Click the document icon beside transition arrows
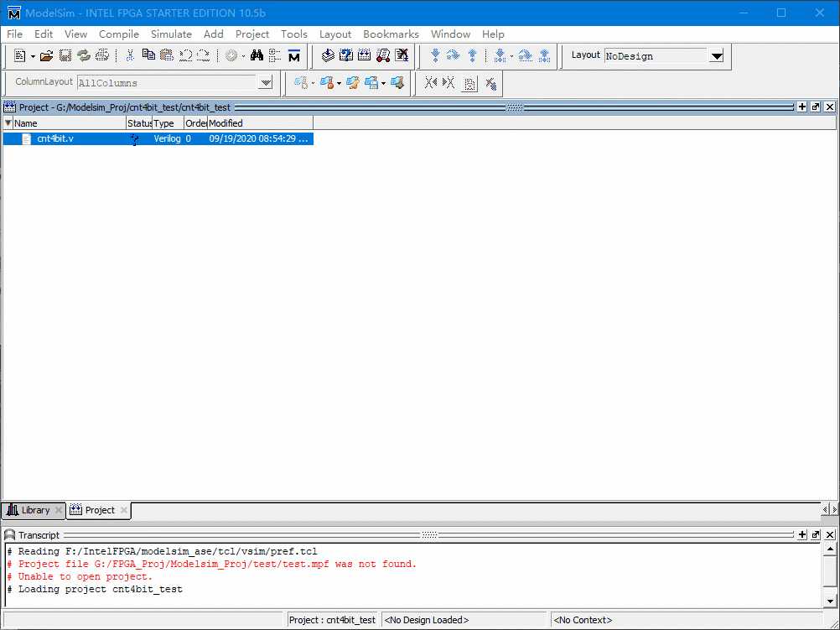 (x=469, y=84)
